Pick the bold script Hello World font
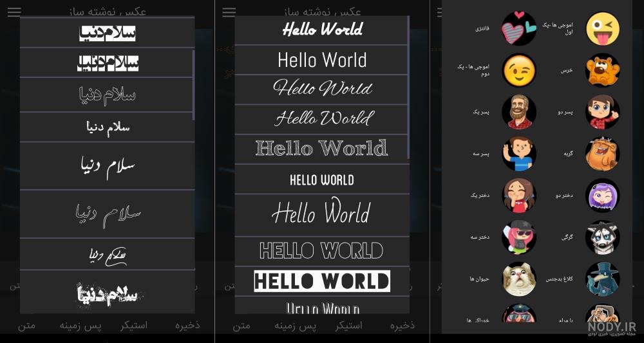Screen dimensions: 644x343 (x=322, y=30)
